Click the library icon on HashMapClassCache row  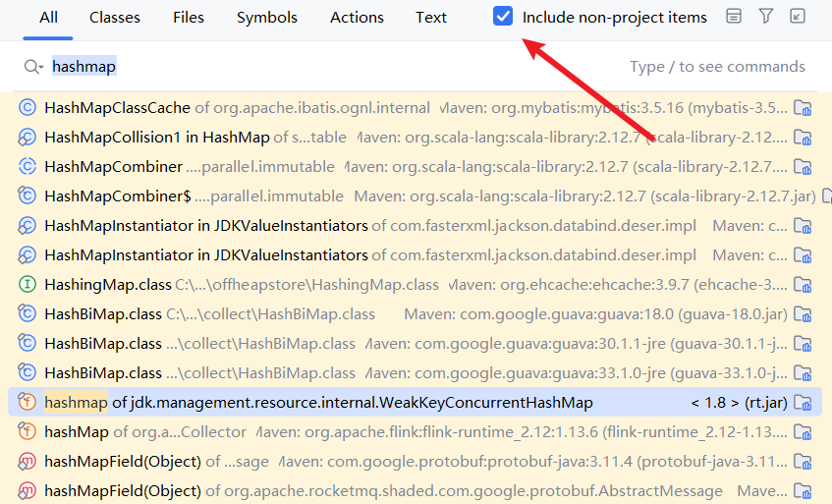tap(803, 108)
